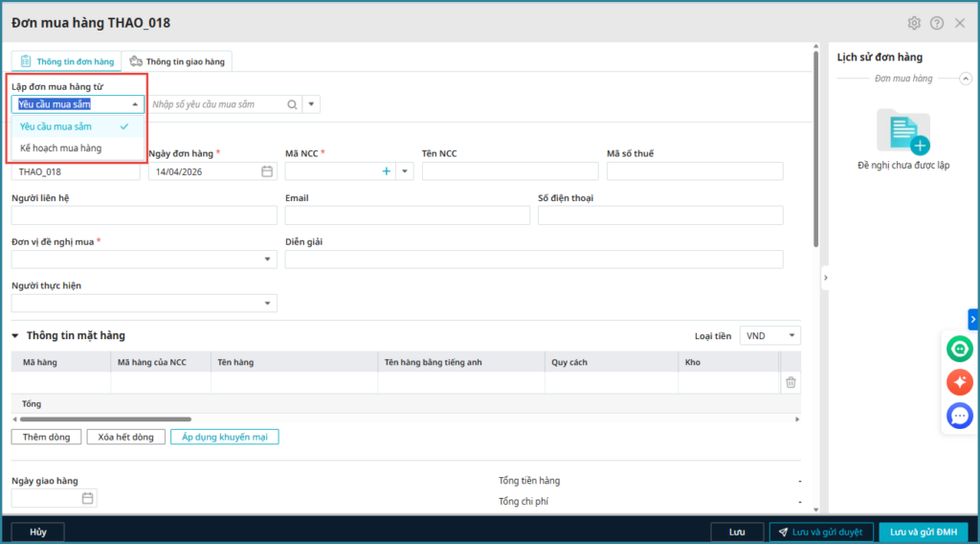Click Lưu và gửi duyệt button
The height and width of the screenshot is (544, 980).
point(820,532)
